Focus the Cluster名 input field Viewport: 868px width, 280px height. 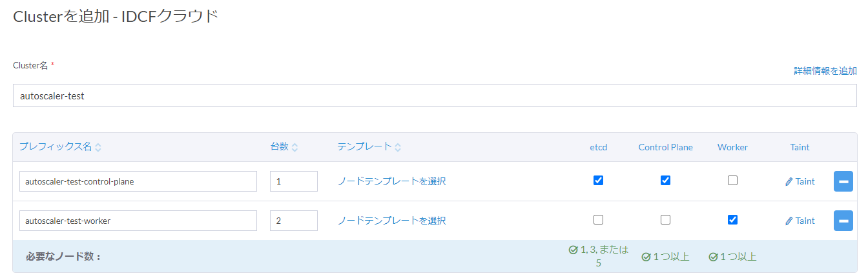pyautogui.click(x=435, y=95)
